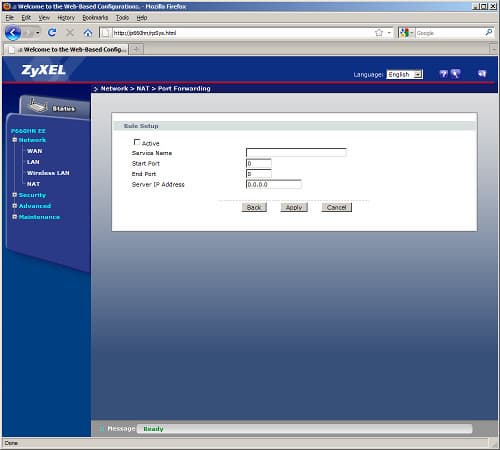Open the Bookmarks menu
The image size is (500, 450).
pos(95,18)
